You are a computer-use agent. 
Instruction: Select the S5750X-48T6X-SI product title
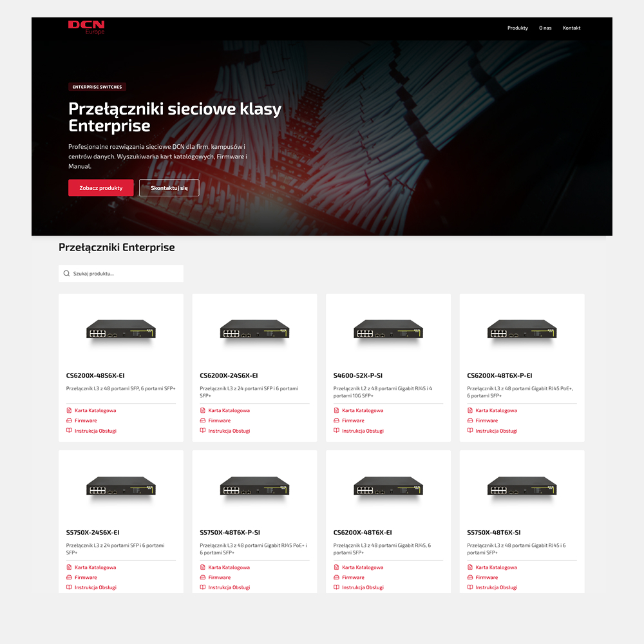point(494,533)
